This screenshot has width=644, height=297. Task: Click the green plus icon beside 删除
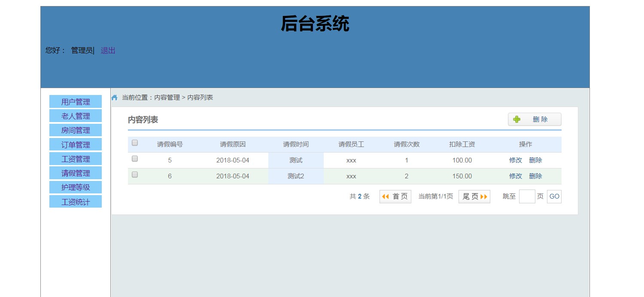point(516,119)
